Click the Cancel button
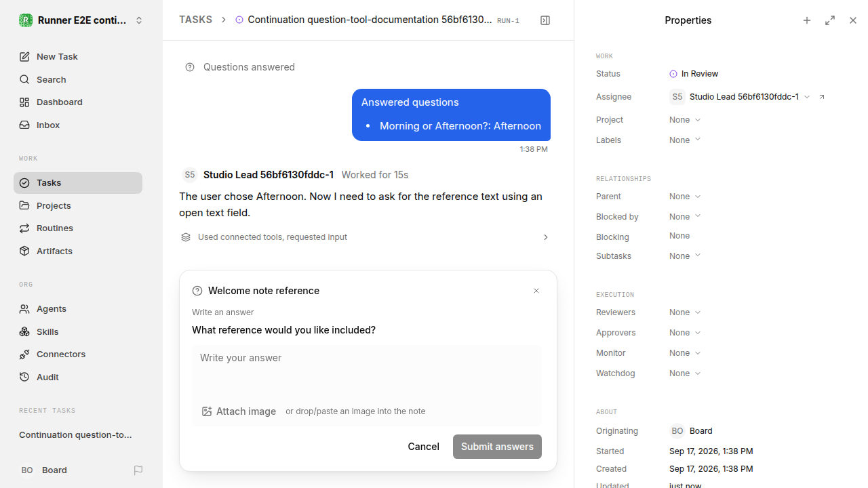868x488 pixels. pos(423,447)
